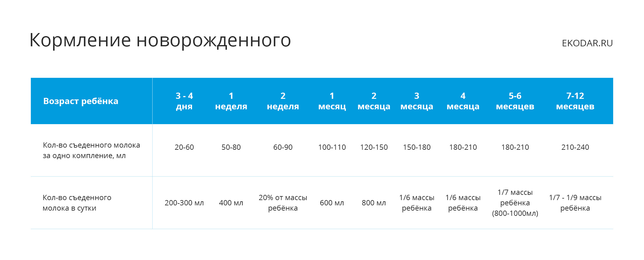Click '180-210' under 5-6 месяцев
This screenshot has width=644, height=260.
[515, 147]
